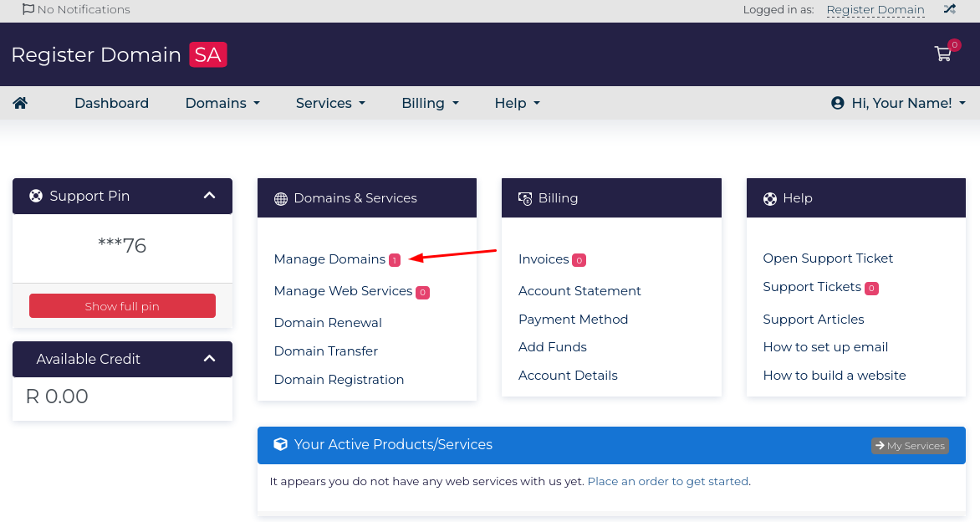This screenshot has height=522, width=980.
Task: Open the shopping cart icon
Action: [x=943, y=54]
